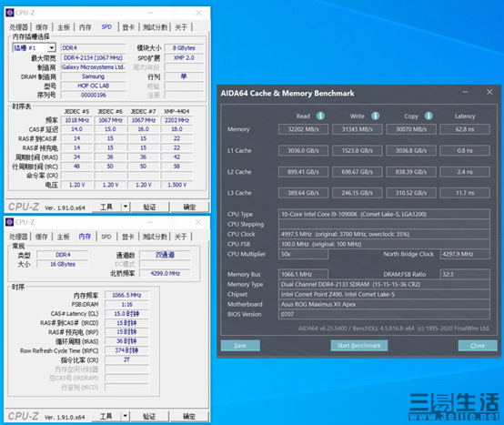Switch to 处理器 tab in top CPU-Z window
Image resolution: width=504 pixels, height=425 pixels.
click(18, 27)
